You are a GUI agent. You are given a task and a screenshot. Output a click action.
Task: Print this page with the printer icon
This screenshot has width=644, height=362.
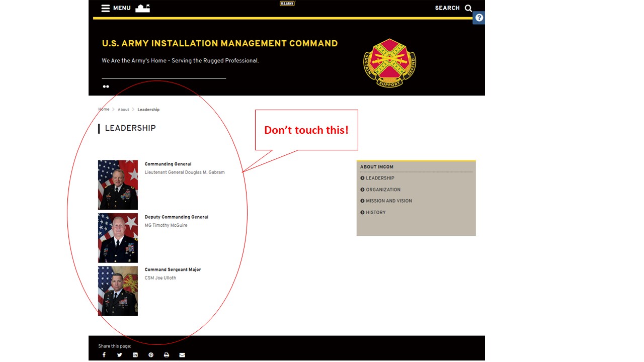coord(167,355)
